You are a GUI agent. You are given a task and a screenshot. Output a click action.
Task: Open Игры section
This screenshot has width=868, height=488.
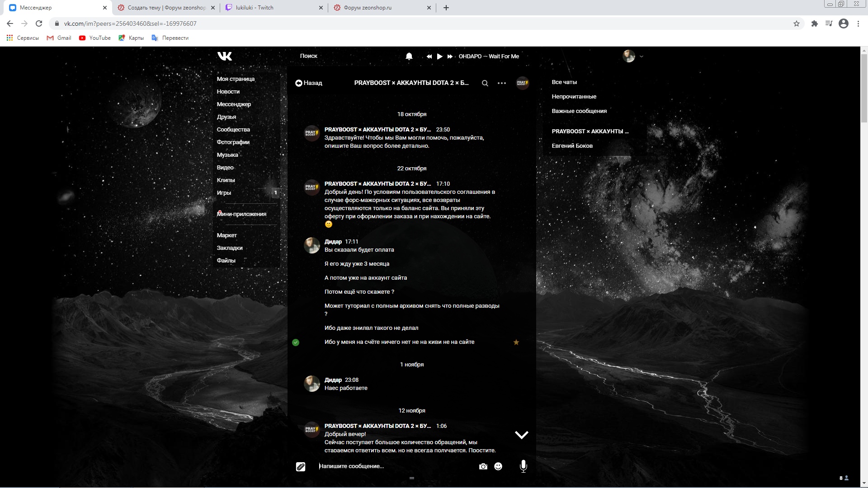[x=224, y=193]
